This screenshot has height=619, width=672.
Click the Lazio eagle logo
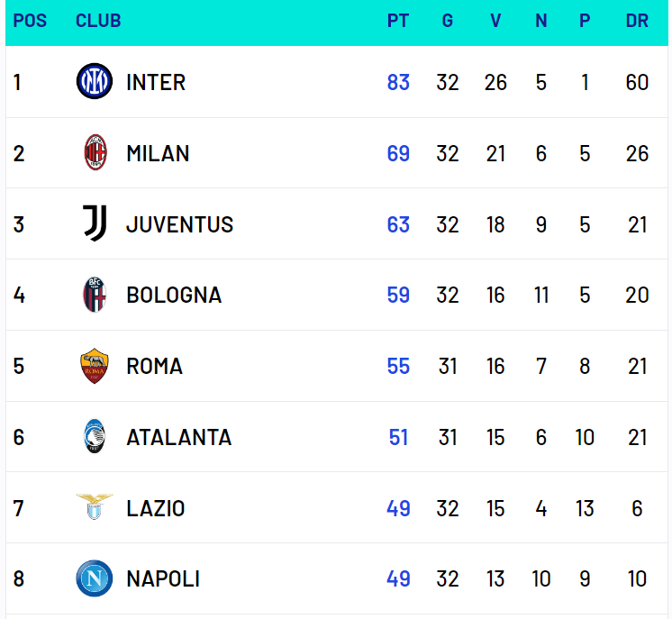[x=95, y=507]
